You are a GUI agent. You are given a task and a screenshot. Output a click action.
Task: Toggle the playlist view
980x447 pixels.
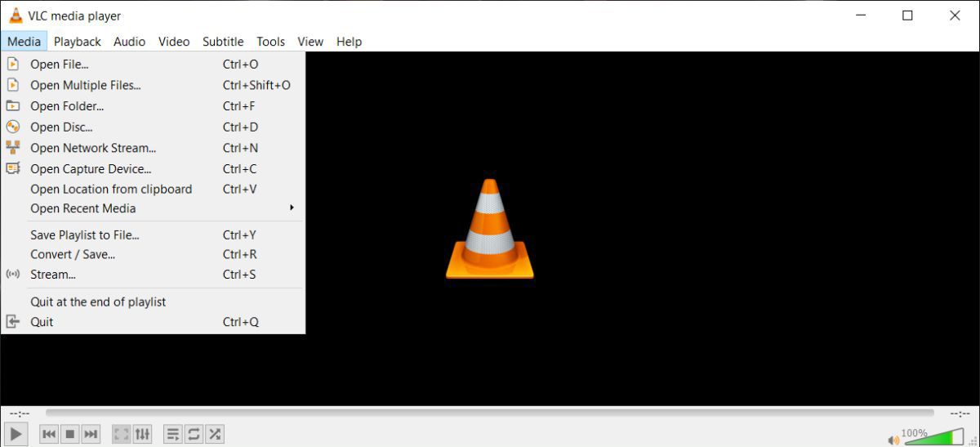(x=172, y=434)
